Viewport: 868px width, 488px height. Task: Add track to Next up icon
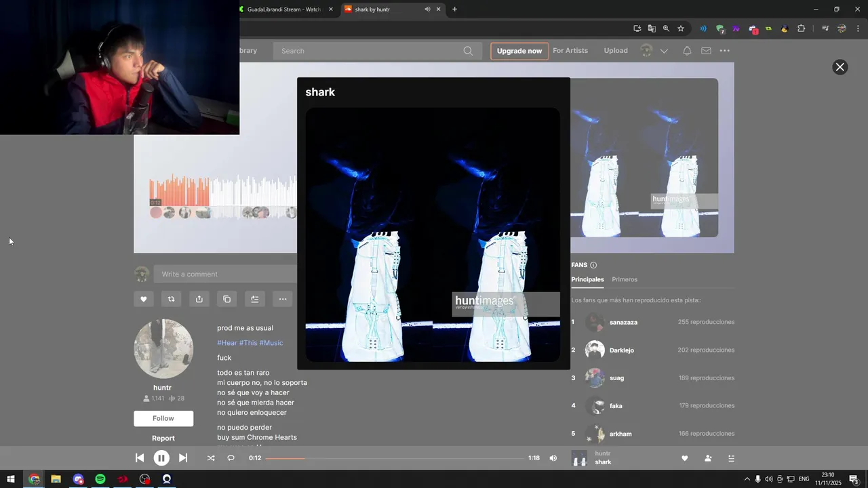(255, 299)
